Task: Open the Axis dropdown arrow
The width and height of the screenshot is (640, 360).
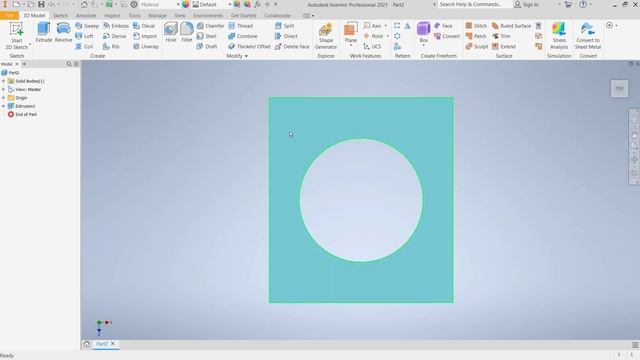Action: coord(386,26)
